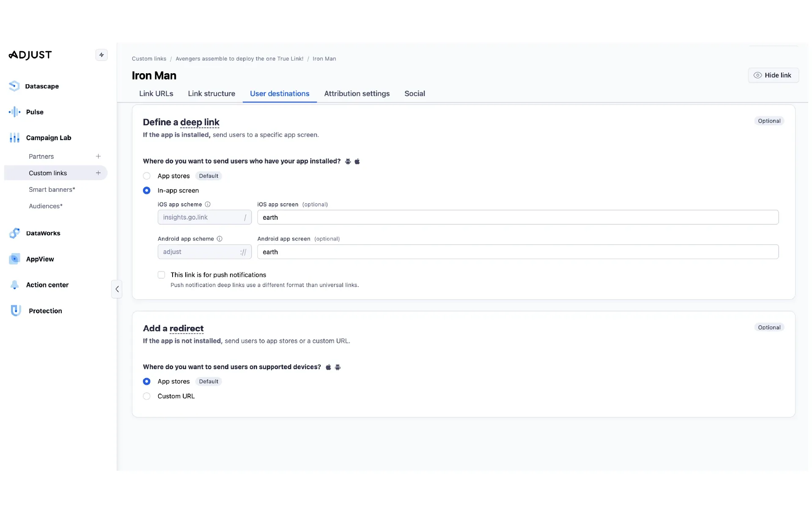This screenshot has width=812, height=508.
Task: View the iOS app scheme info tooltip
Action: click(x=208, y=204)
